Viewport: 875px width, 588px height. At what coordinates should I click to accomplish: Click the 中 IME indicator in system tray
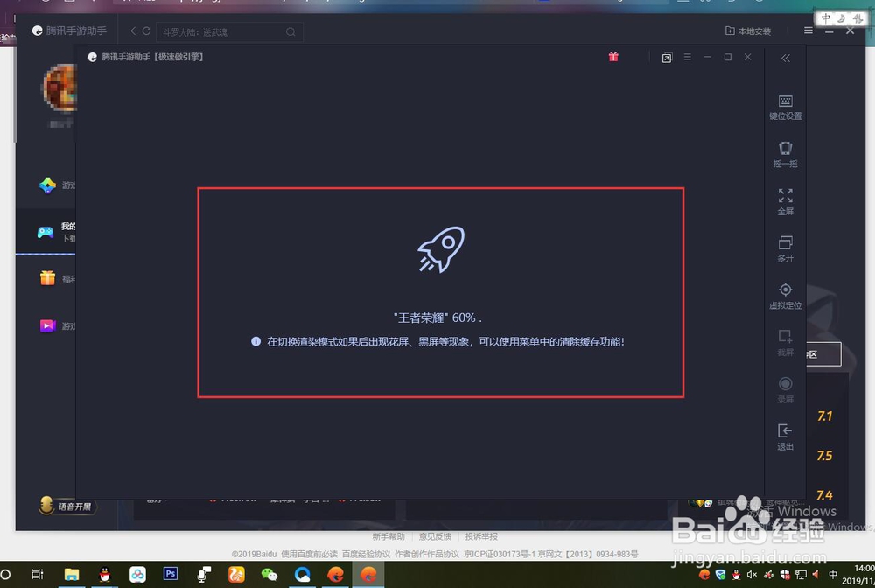point(833,575)
